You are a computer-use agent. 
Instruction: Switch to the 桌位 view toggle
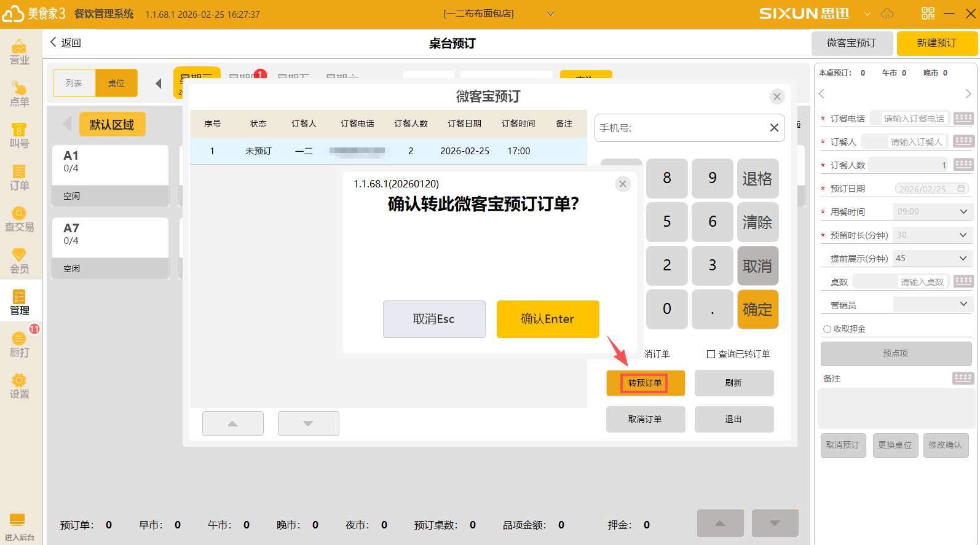coord(116,83)
